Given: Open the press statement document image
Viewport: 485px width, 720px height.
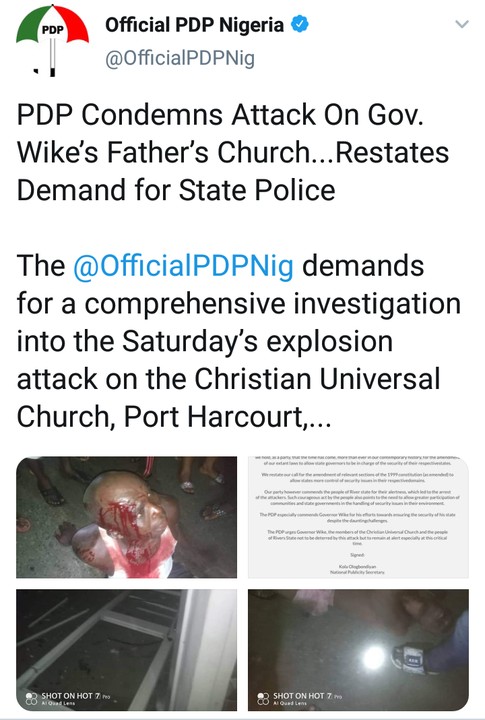Looking at the screenshot, I should [x=358, y=517].
